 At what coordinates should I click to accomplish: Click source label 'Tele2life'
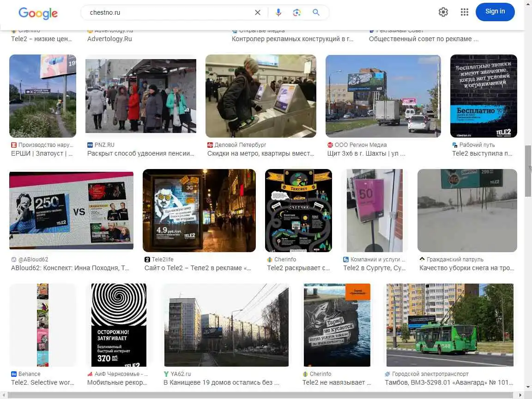point(163,260)
